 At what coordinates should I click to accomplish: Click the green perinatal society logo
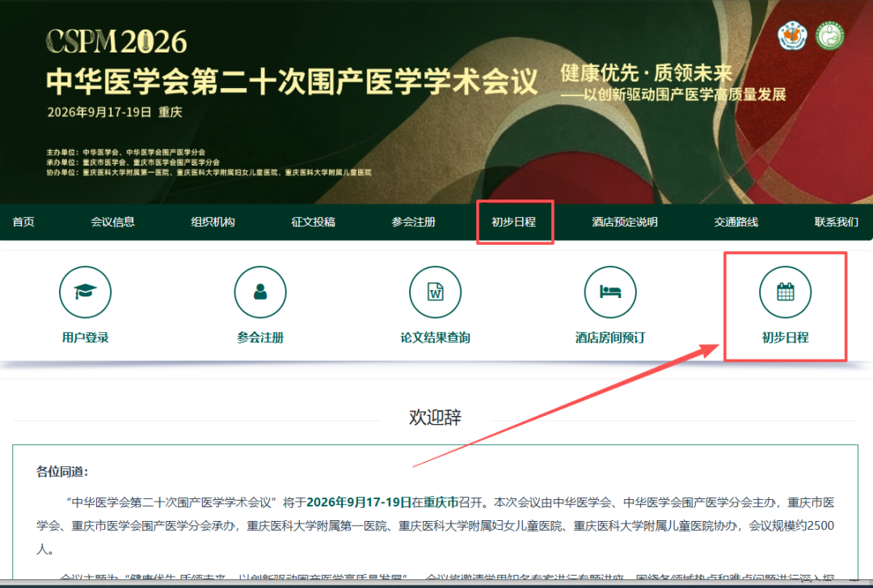pos(830,36)
